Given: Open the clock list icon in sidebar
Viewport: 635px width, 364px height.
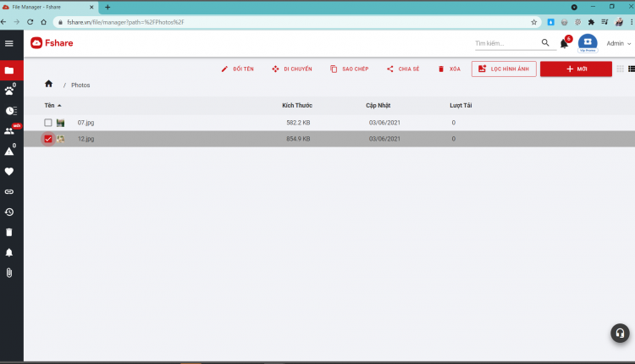Looking at the screenshot, I should (x=11, y=111).
